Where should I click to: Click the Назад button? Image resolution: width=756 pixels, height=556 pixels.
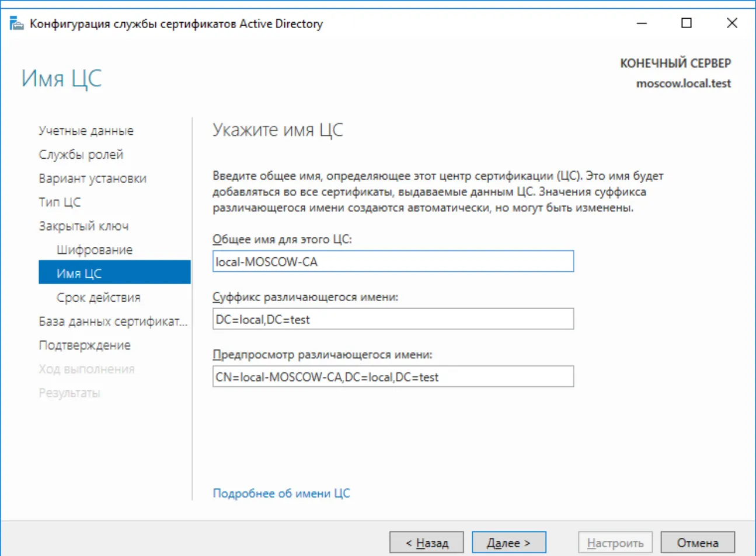tap(427, 543)
